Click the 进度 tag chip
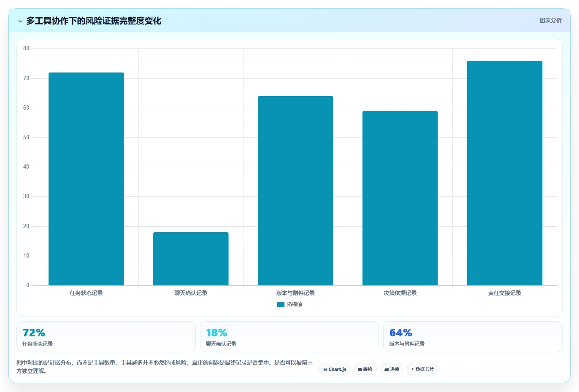 tap(392, 369)
